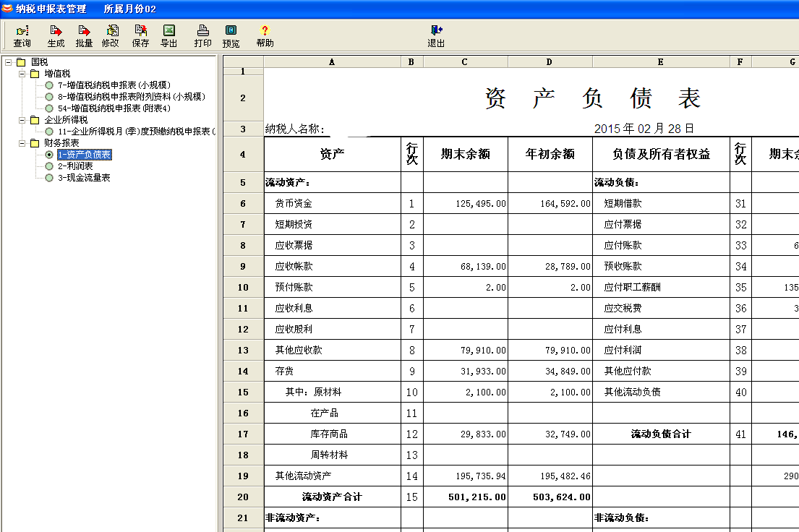Click 流动资产合计 value 501,215.00
Viewport: 799px width, 532px height.
coord(465,497)
